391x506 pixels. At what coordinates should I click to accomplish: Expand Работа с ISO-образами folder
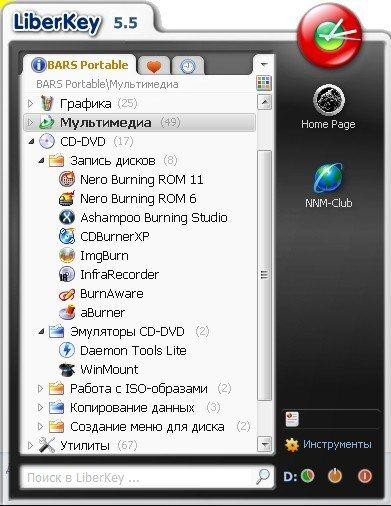(x=40, y=389)
